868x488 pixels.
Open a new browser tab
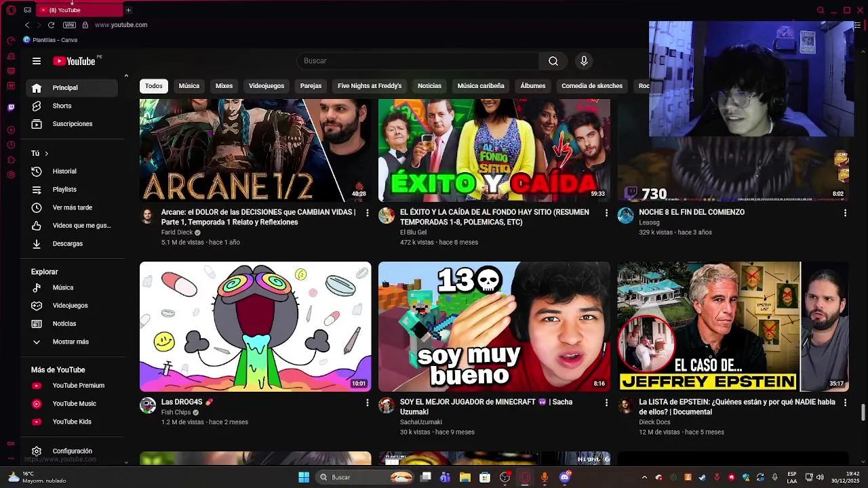[x=128, y=10]
